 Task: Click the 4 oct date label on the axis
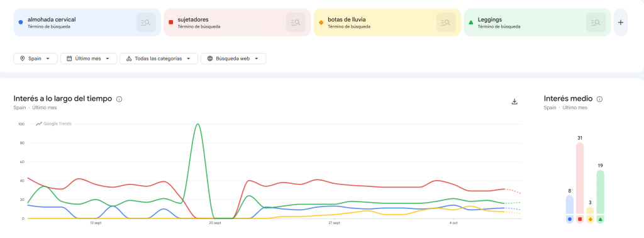tap(453, 223)
